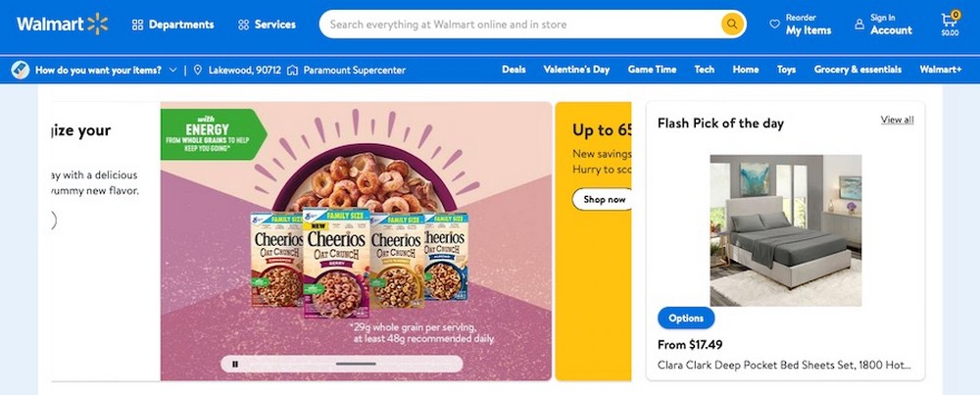Click the Options button for the bed sheets

point(686,319)
